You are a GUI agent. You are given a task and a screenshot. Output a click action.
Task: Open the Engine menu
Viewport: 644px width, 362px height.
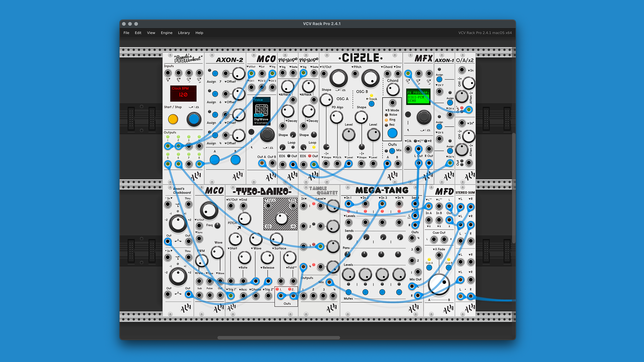point(166,33)
